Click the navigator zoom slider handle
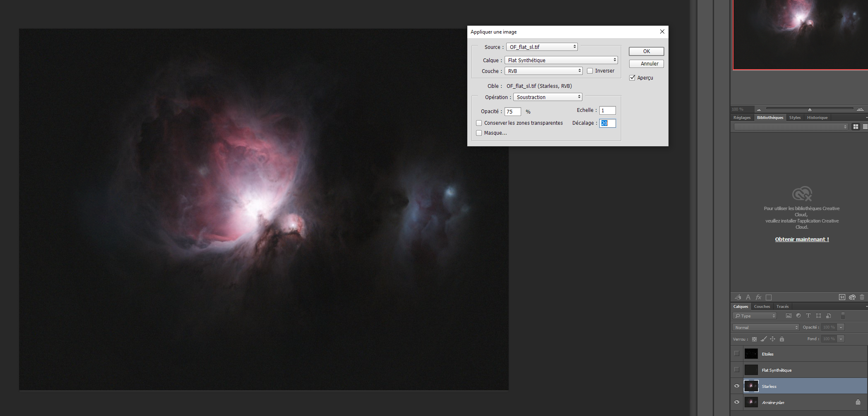This screenshot has height=416, width=868. (810, 109)
